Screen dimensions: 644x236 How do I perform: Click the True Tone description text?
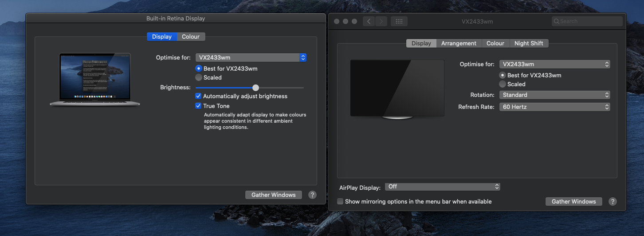(255, 121)
